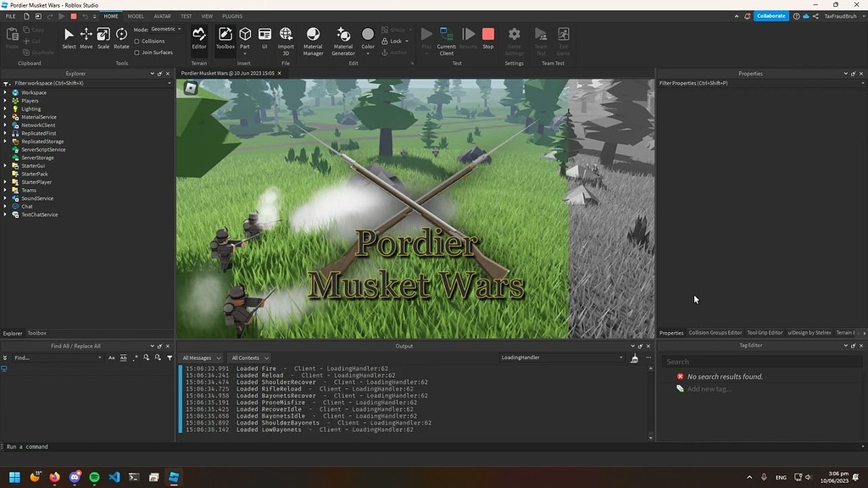
Task: Toggle regex option in Find All
Action: (135, 358)
